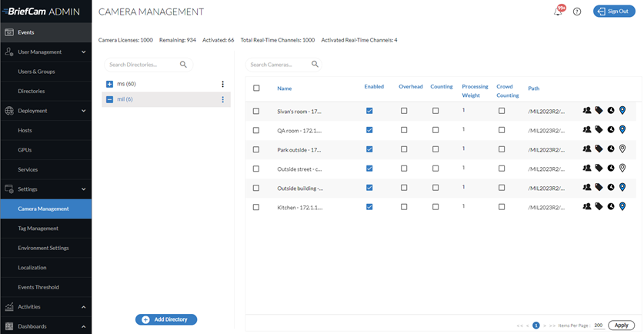Click location pin icon for Outside street camera

click(622, 168)
